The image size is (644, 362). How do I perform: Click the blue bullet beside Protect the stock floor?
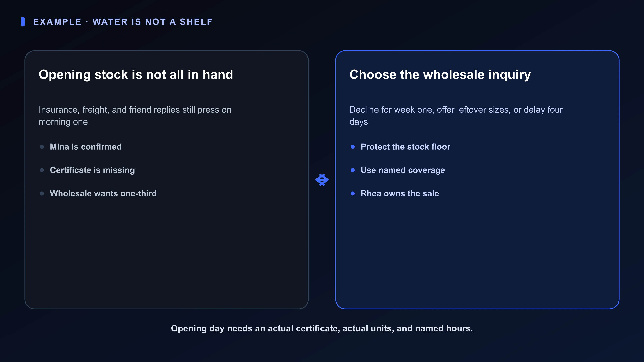(353, 147)
